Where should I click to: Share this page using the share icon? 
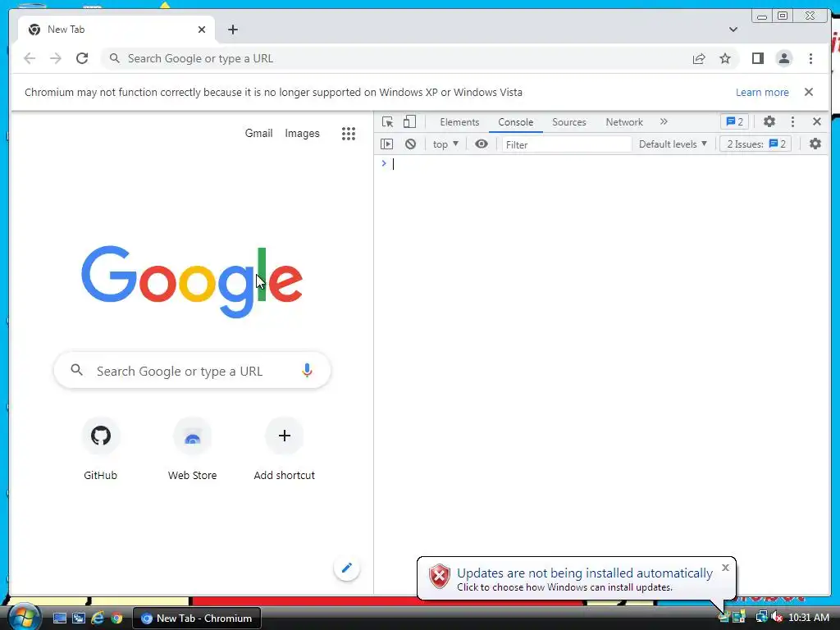point(699,58)
